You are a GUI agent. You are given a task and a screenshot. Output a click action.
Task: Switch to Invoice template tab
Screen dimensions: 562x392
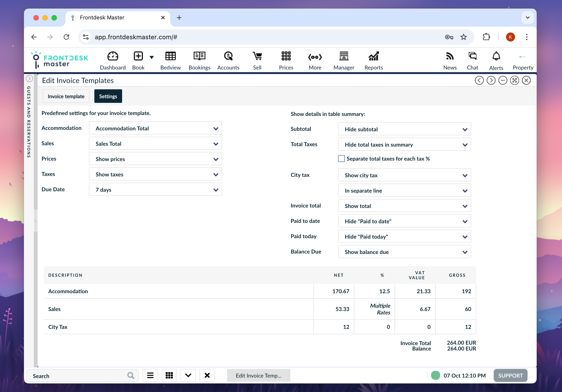(66, 96)
